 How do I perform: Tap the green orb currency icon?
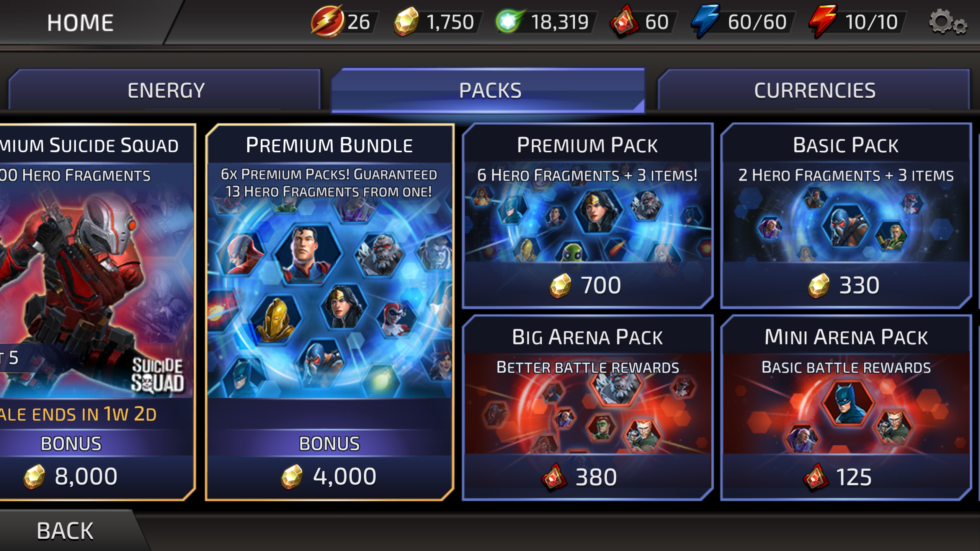[509, 21]
